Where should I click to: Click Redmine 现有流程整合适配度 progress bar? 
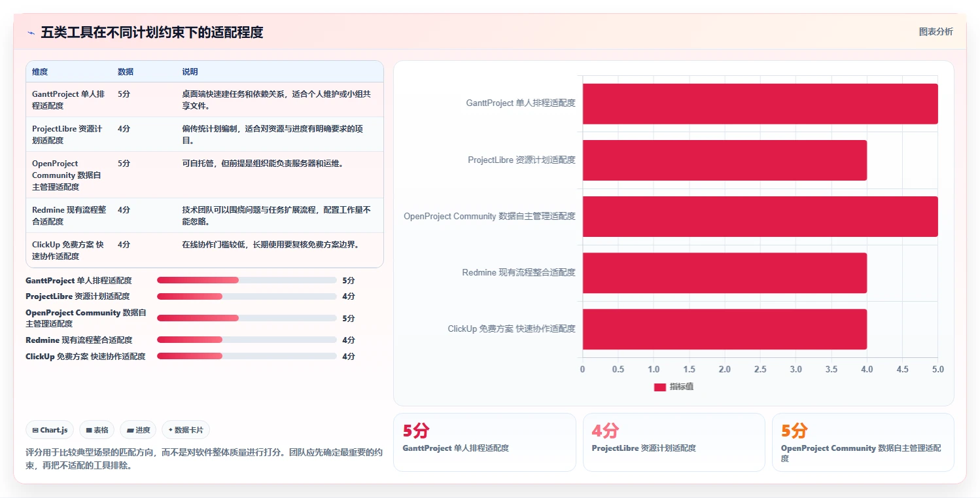[x=247, y=340]
